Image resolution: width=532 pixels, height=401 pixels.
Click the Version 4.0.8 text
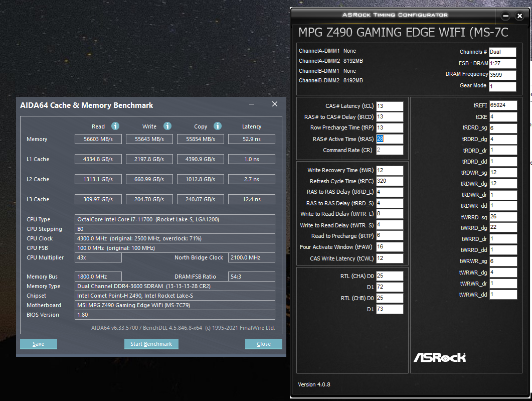point(314,384)
